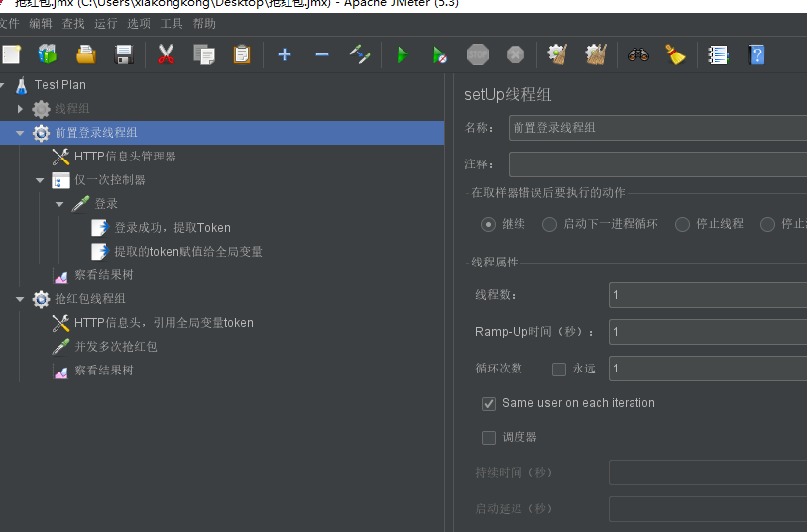This screenshot has width=807, height=532.
Task: Open the 文件 menu
Action: (9, 24)
